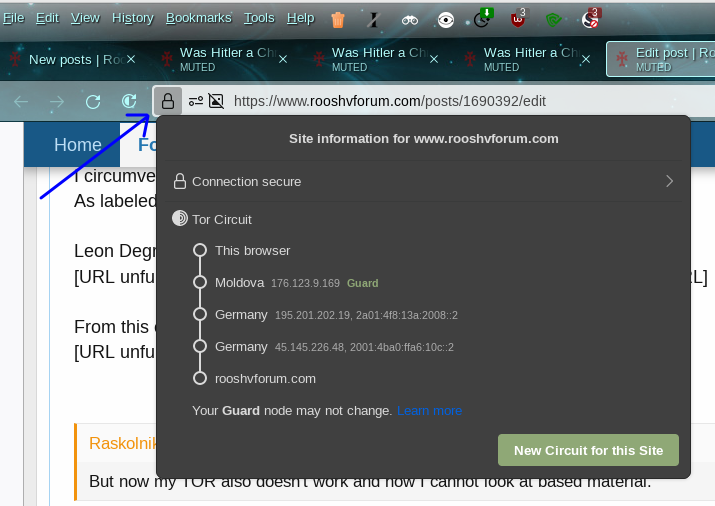Click Connection secure row label
Screen dimensions: 715x506
(x=246, y=181)
